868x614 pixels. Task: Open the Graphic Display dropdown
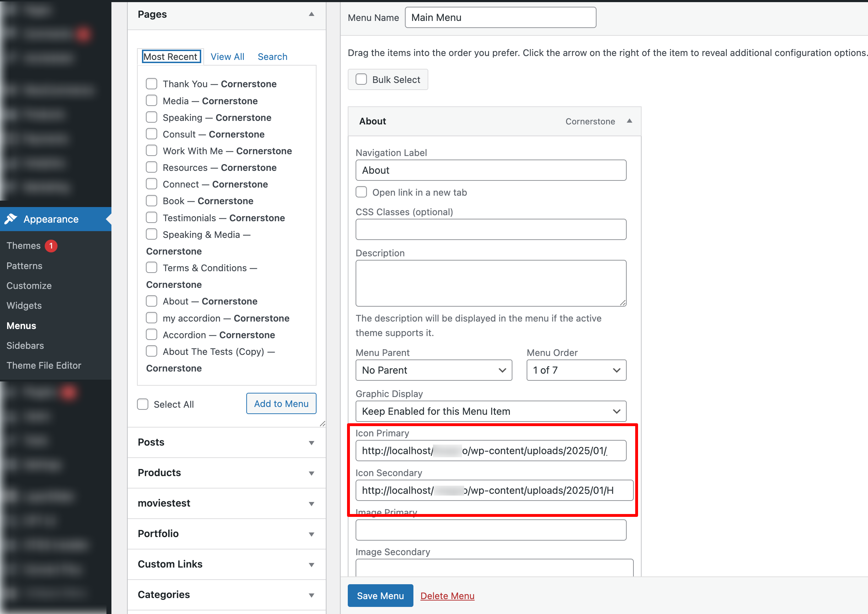click(x=490, y=411)
